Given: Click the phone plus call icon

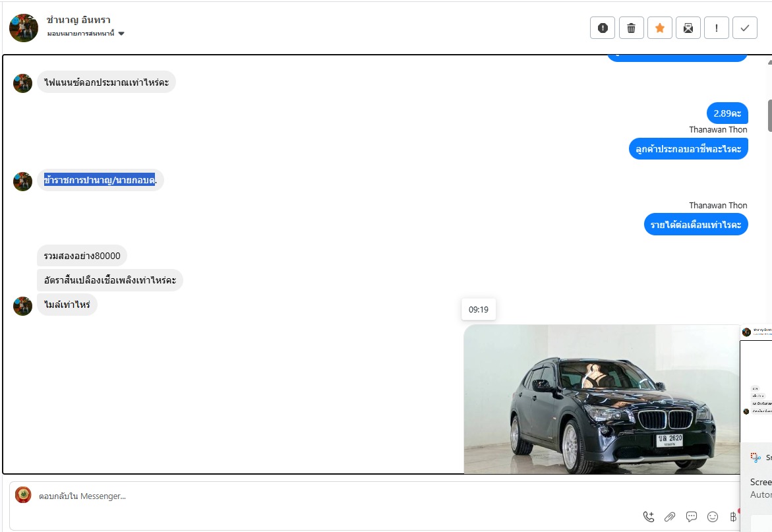Looking at the screenshot, I should [649, 516].
